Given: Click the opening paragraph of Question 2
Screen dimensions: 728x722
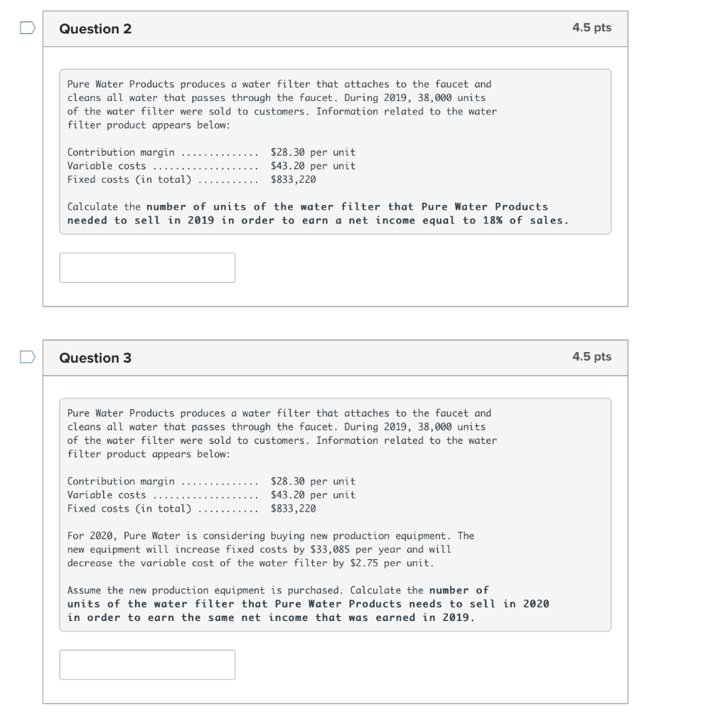Looking at the screenshot, I should [282, 105].
